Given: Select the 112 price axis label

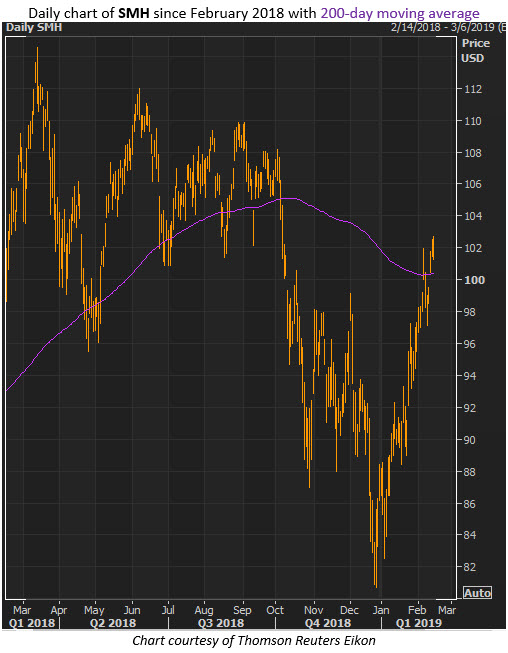Looking at the screenshot, I should (473, 89).
